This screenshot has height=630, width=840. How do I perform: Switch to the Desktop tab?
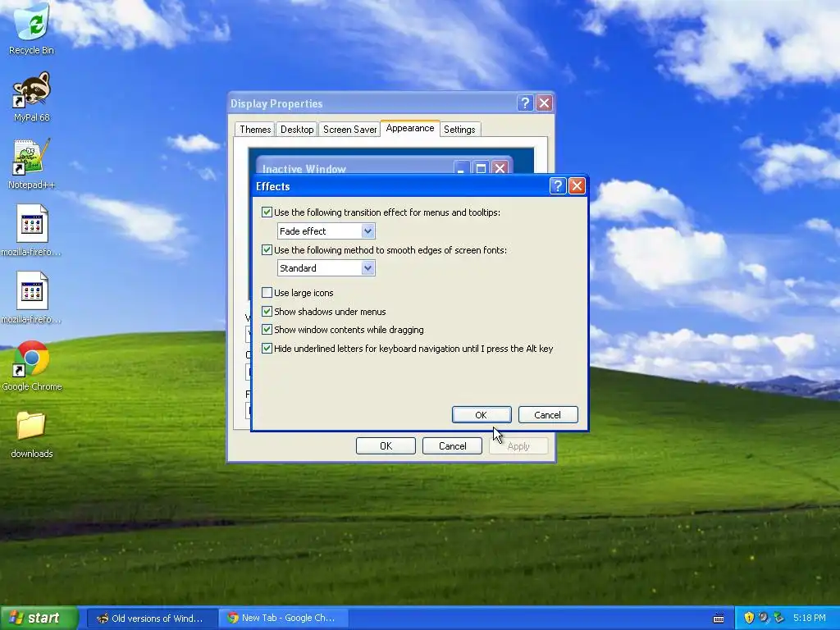coord(297,129)
